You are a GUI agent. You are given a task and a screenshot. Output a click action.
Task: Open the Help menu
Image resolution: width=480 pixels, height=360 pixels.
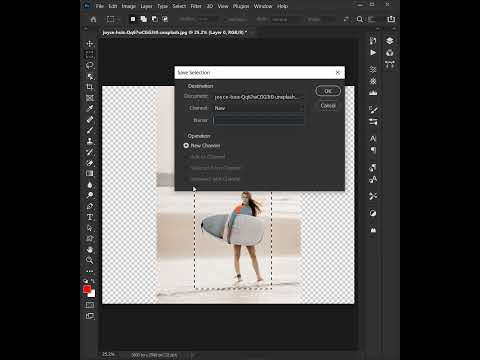[282, 6]
